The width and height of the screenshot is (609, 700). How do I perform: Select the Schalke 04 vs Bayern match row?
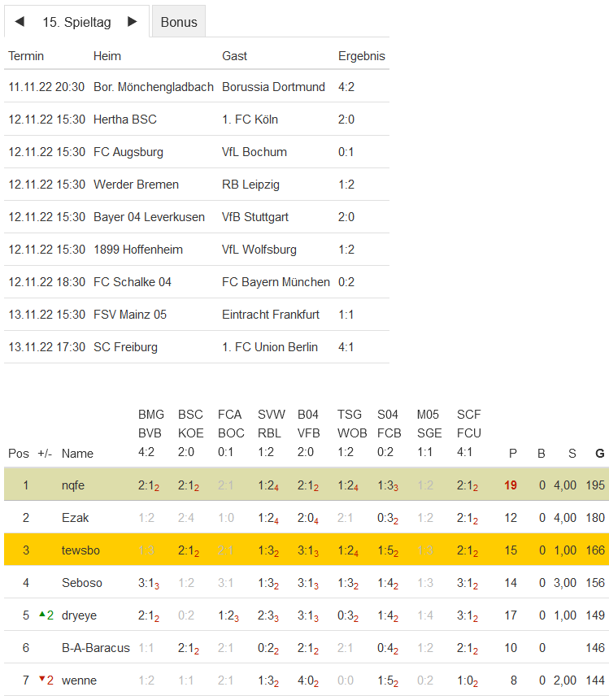(x=195, y=282)
